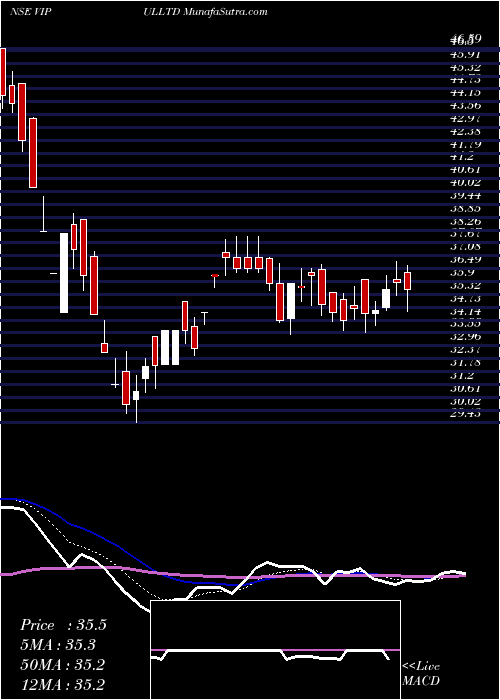This screenshot has width=500, height=700.
Task: Select the 45.91 price axis label
Action: tap(466, 55)
